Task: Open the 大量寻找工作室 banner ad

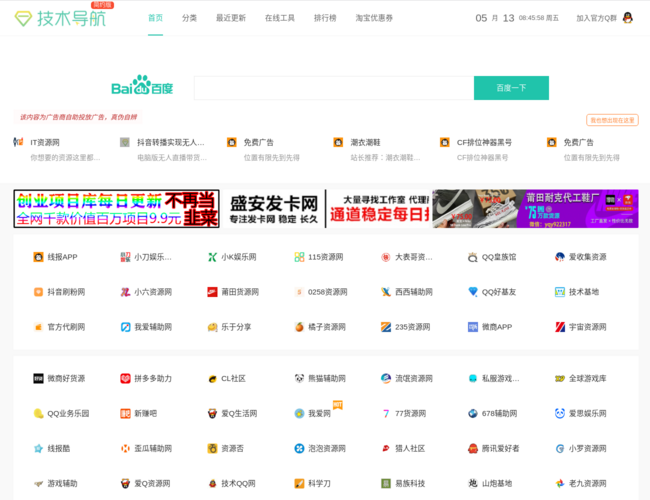Action: coord(379,209)
